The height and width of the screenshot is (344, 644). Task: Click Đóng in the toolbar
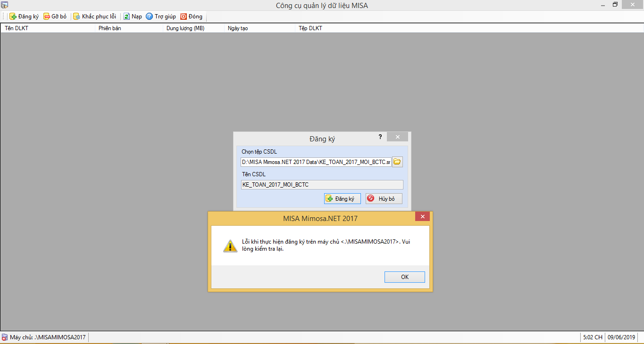(191, 16)
